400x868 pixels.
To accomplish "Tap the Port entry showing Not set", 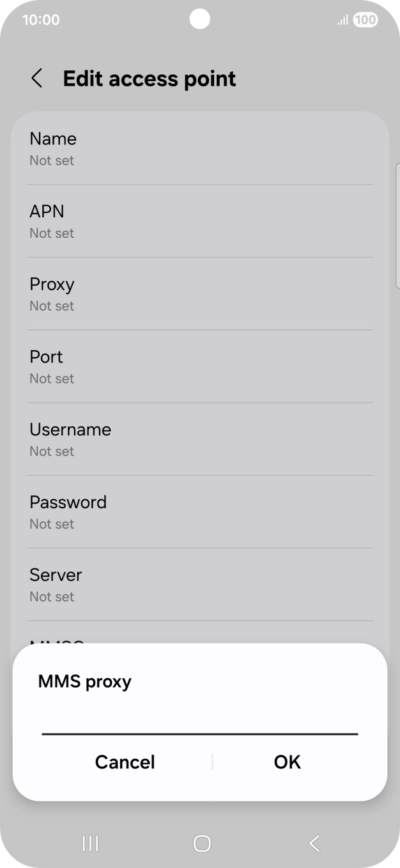I will [x=200, y=366].
